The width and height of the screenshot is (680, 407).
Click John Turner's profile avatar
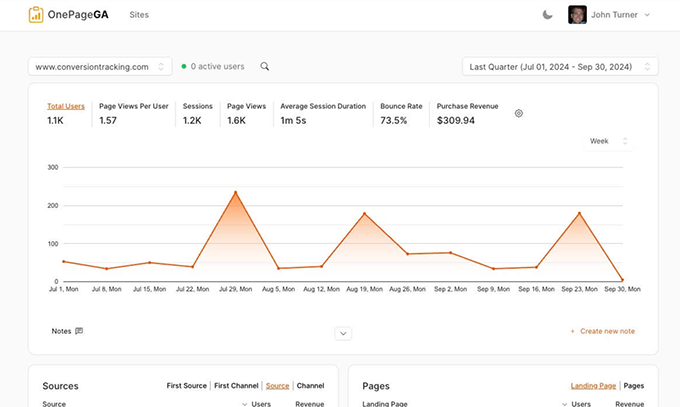577,15
